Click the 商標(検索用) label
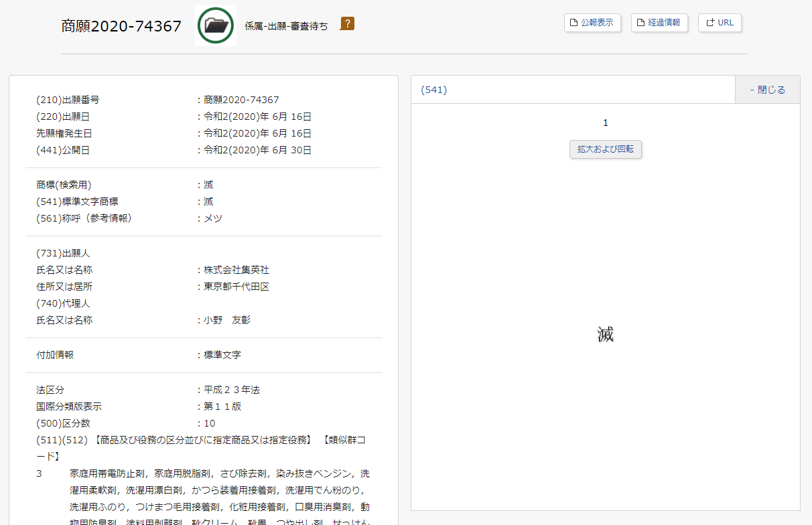Image resolution: width=812 pixels, height=525 pixels. [64, 185]
